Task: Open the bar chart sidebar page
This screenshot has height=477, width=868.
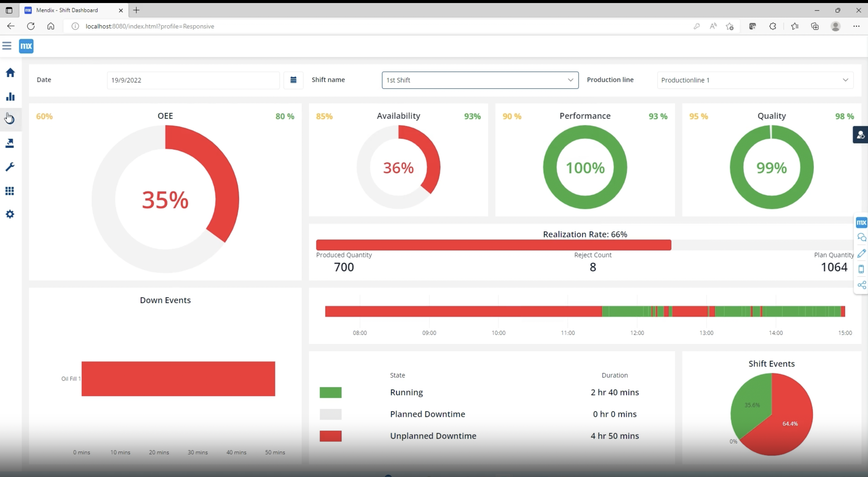Action: point(10,97)
